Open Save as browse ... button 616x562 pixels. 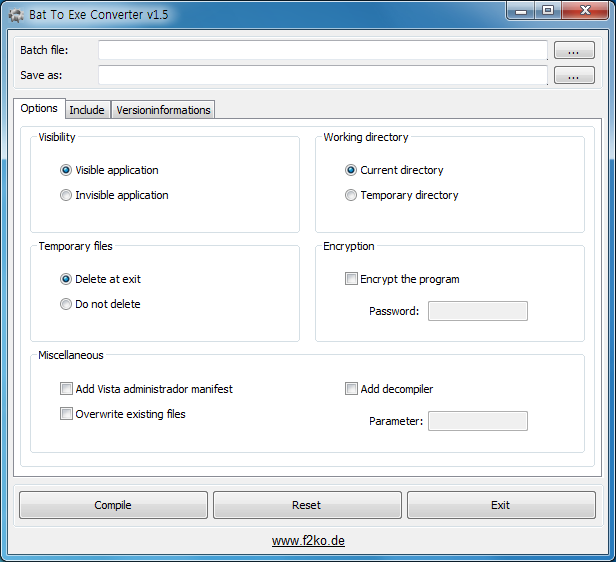click(x=574, y=75)
